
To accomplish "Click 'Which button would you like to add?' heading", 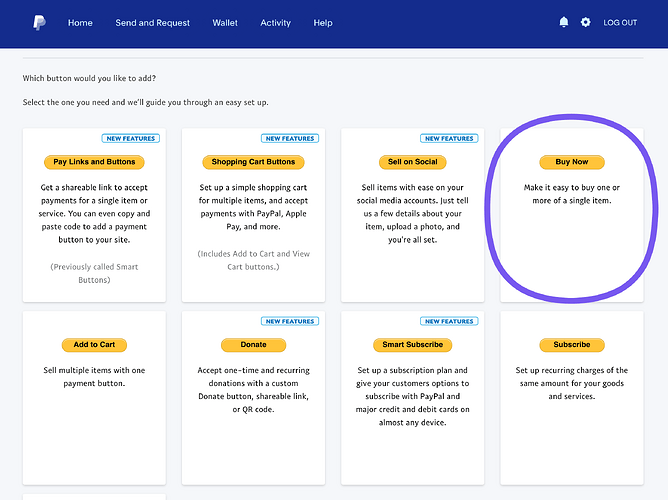I will click(89, 78).
